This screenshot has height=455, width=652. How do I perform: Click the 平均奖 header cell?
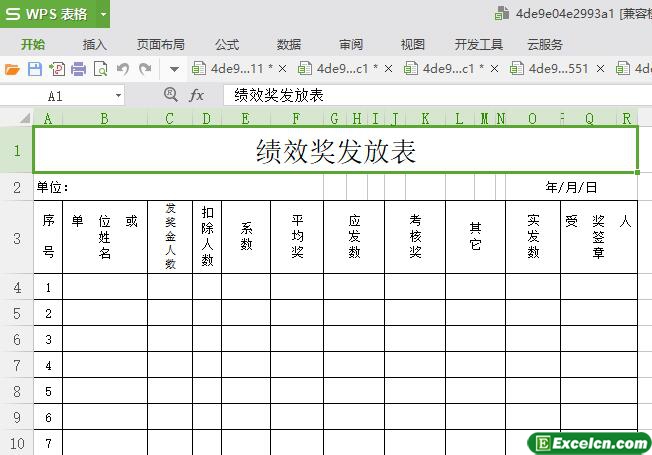[x=297, y=237]
